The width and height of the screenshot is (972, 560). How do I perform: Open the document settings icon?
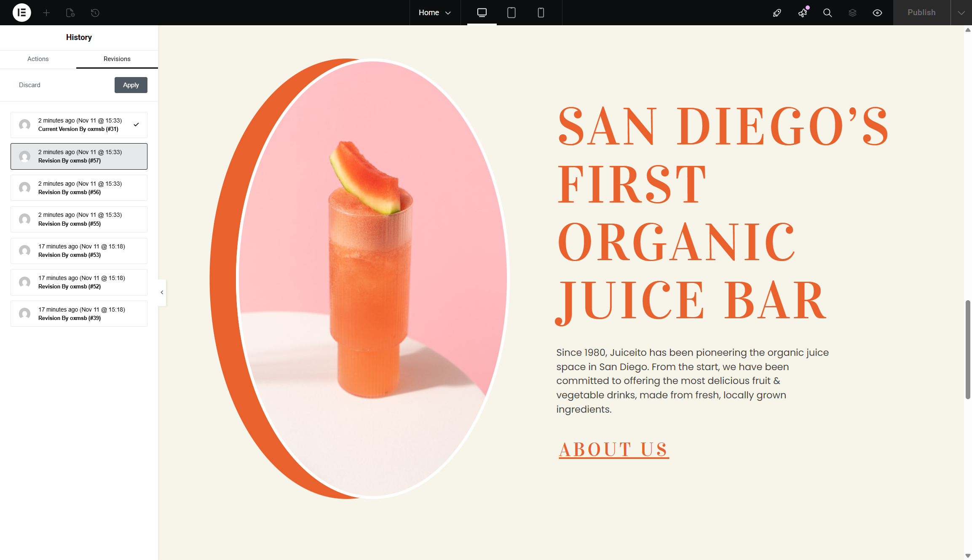70,13
